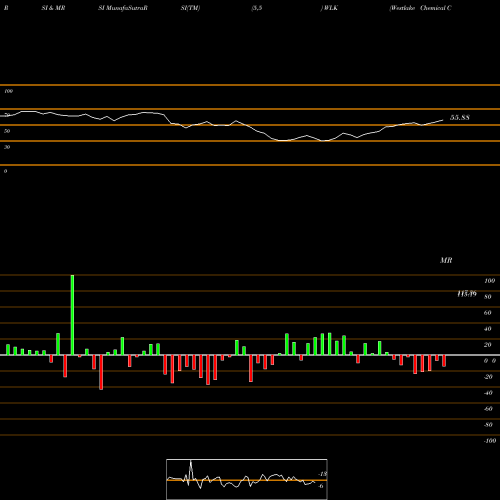This screenshot has width=500, height=500.
Task: Click the -60 label on MR axis
Action: pos(488,409)
